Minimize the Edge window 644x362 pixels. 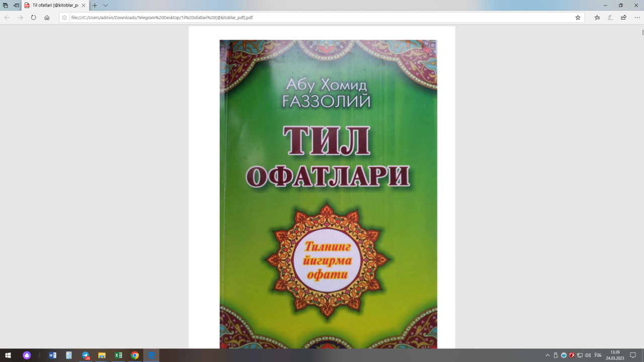605,5
